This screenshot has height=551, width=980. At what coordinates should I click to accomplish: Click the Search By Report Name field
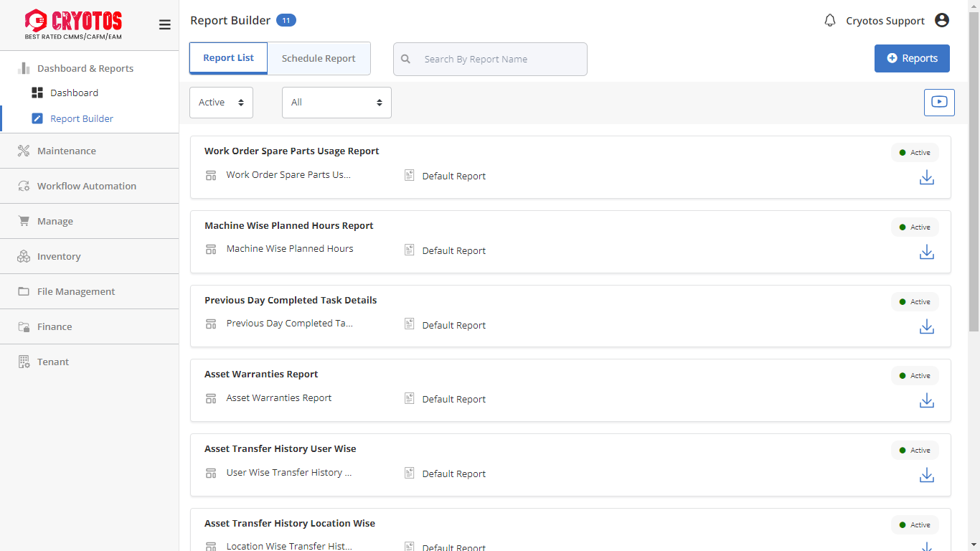[499, 59]
